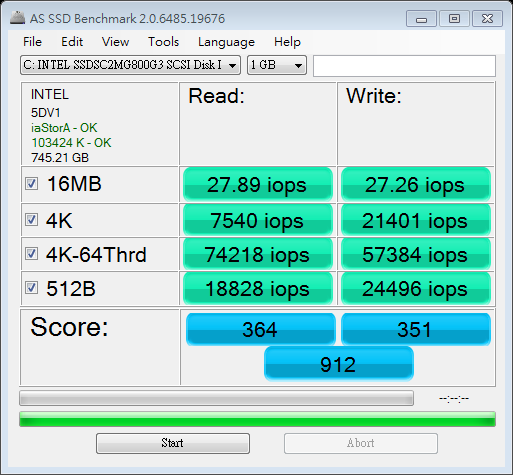Image resolution: width=513 pixels, height=475 pixels.
Task: Click the Write: column header
Action: pos(374,96)
